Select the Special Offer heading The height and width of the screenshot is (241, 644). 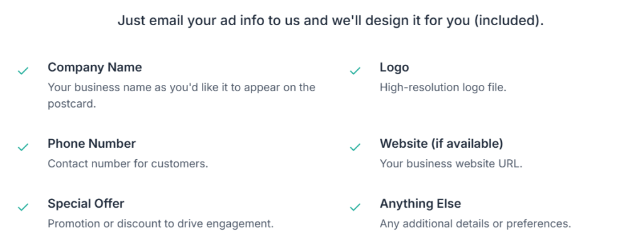coord(86,204)
